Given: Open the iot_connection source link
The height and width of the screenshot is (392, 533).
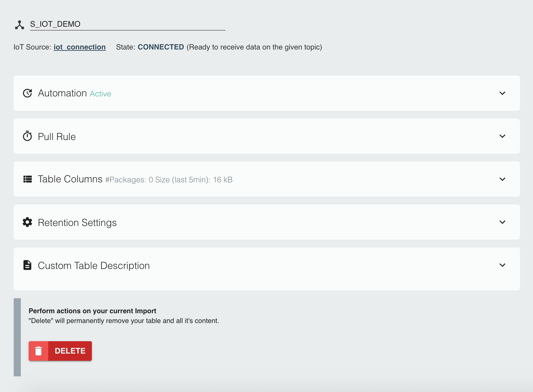Looking at the screenshot, I should coord(79,47).
